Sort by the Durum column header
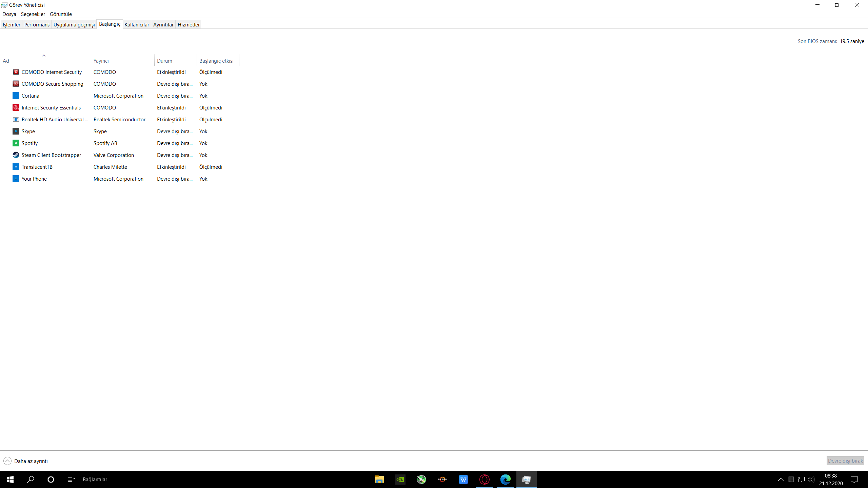Viewport: 868px width, 488px height. (x=176, y=60)
